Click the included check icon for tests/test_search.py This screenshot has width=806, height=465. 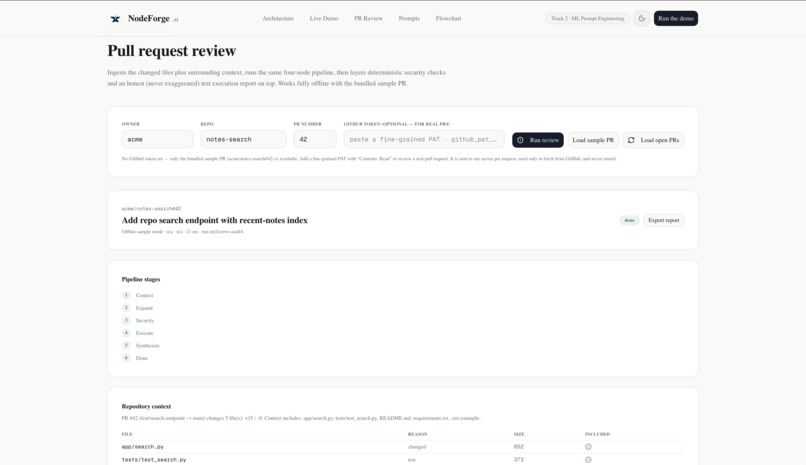click(588, 459)
